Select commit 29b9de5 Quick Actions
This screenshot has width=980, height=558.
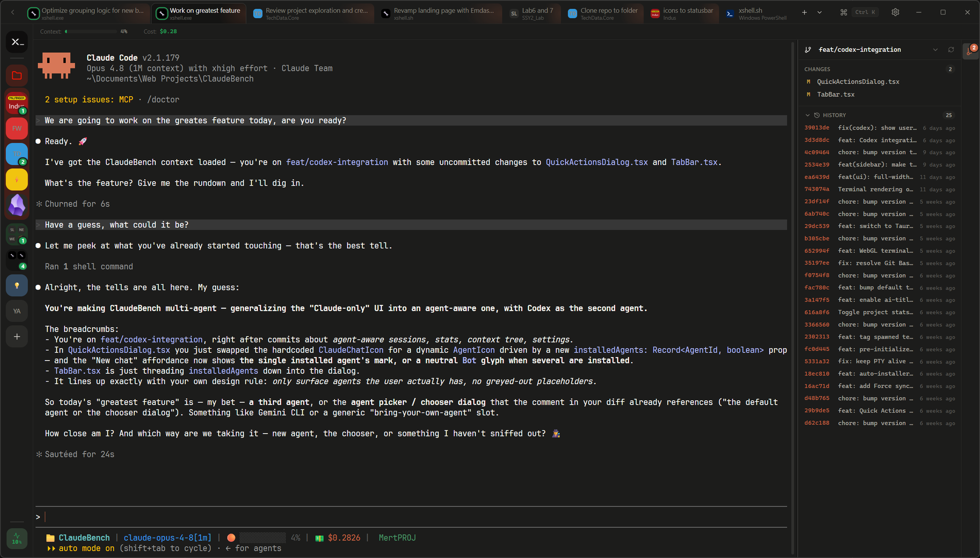pyautogui.click(x=879, y=411)
